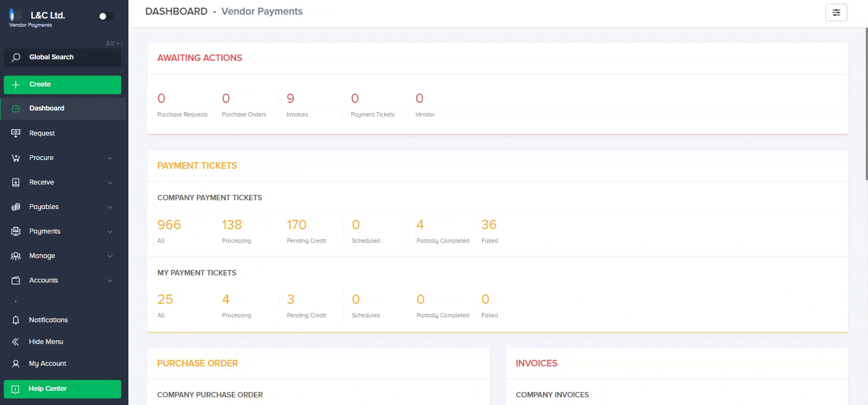Click the Notifications bell icon
This screenshot has width=868, height=405.
click(16, 320)
